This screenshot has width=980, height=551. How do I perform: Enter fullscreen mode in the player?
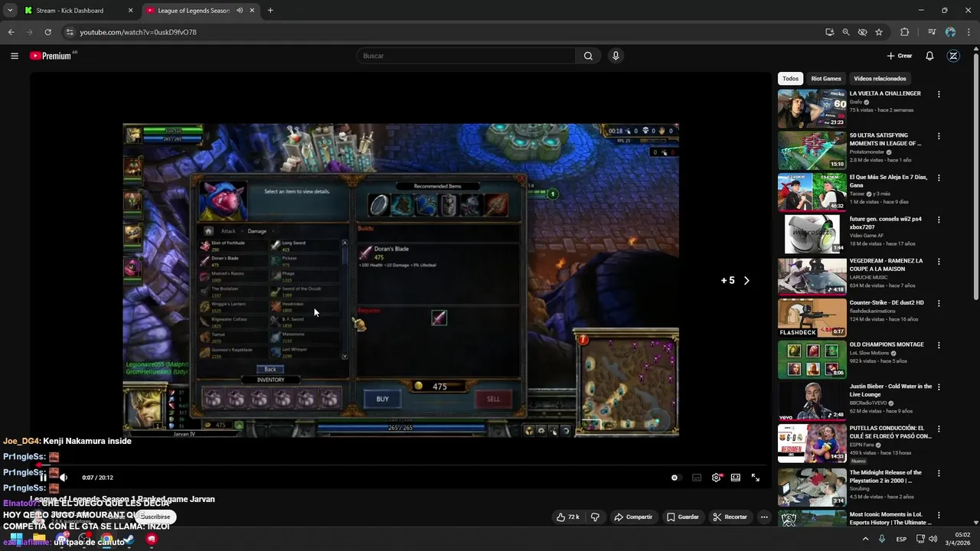[x=756, y=478]
